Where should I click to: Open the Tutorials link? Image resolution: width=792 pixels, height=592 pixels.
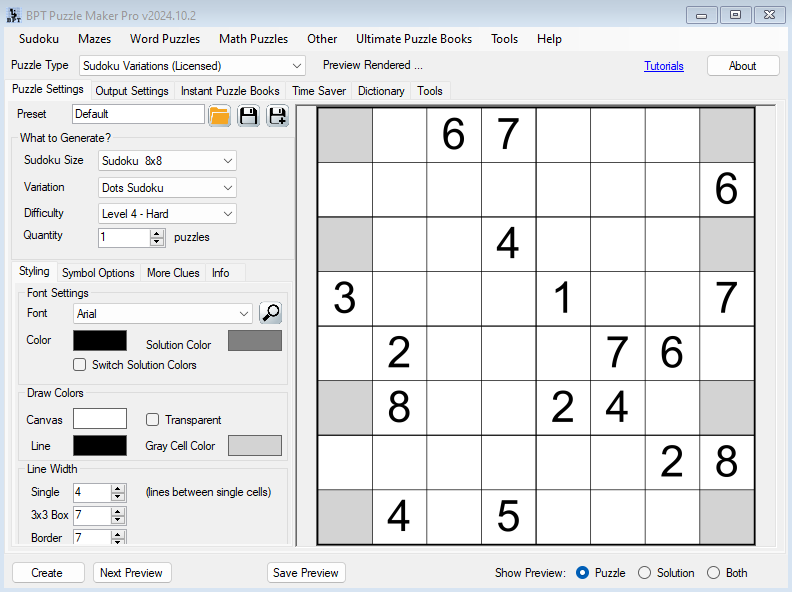click(x=664, y=66)
